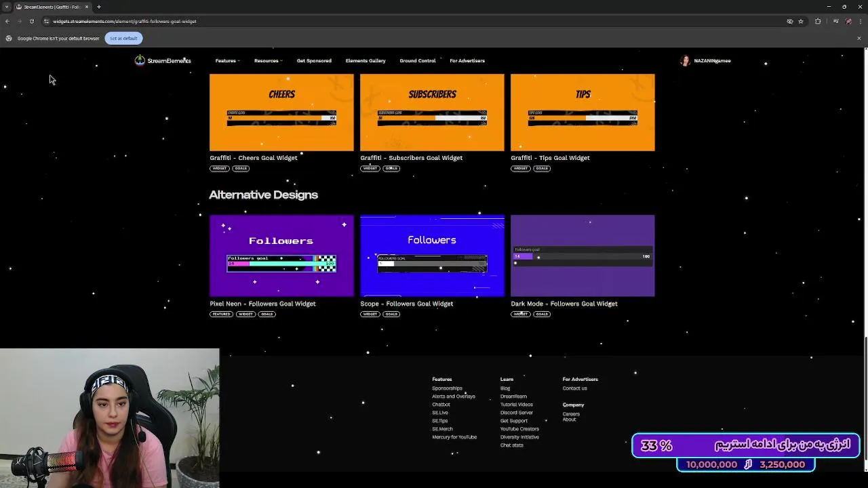Open the SE.Tips footer link

click(x=440, y=421)
